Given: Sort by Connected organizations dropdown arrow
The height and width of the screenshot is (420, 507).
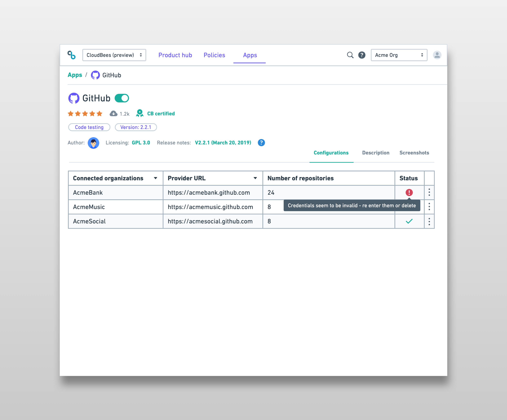Looking at the screenshot, I should coord(155,178).
